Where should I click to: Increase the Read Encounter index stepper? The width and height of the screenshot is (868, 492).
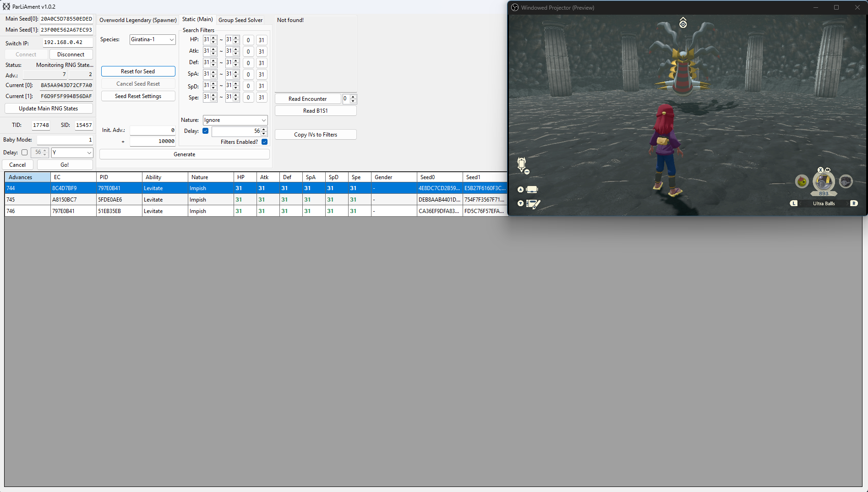(x=353, y=97)
